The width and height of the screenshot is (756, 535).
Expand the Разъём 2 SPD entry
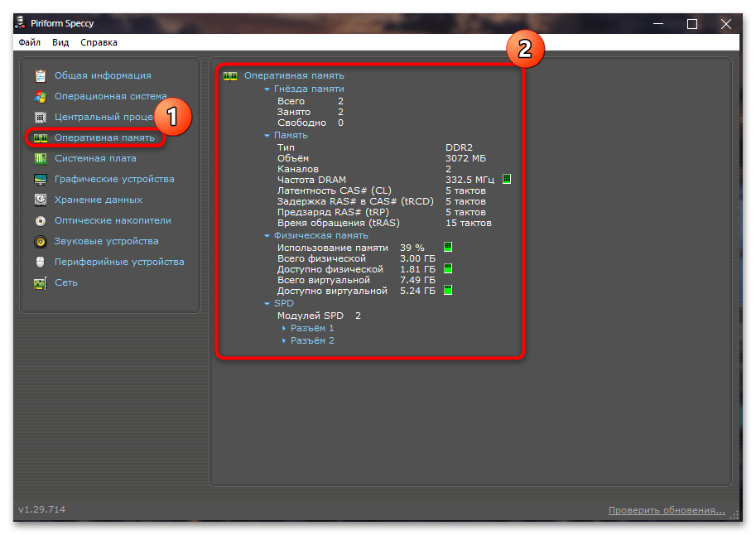point(284,340)
